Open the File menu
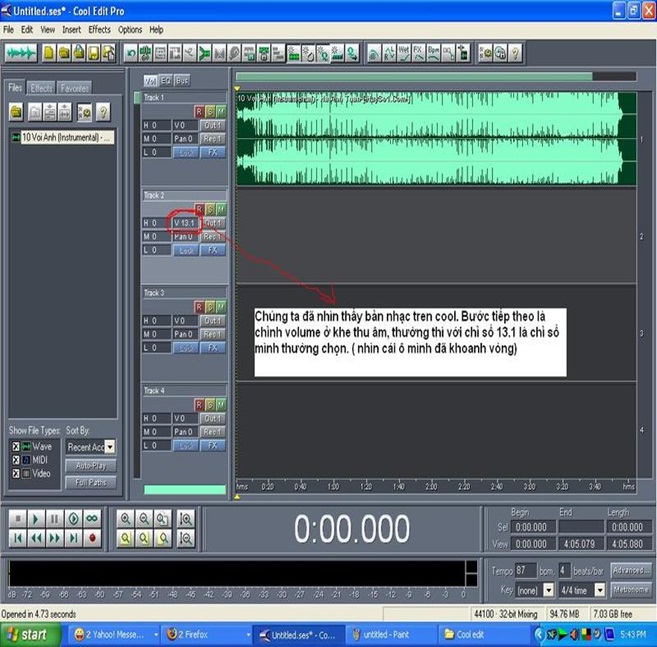Image resolution: width=657 pixels, height=647 pixels. coord(8,30)
